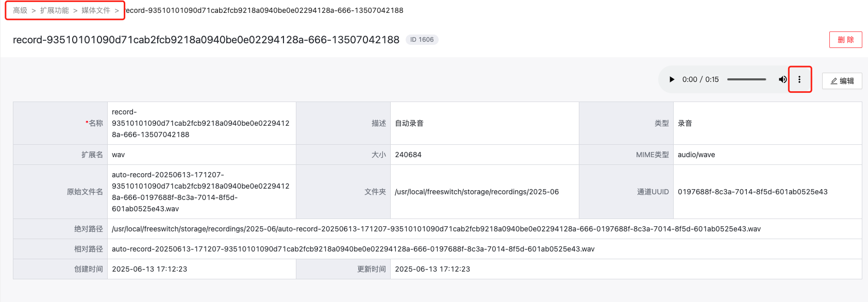Click the file size 240684 value
The width and height of the screenshot is (868, 302).
click(408, 155)
